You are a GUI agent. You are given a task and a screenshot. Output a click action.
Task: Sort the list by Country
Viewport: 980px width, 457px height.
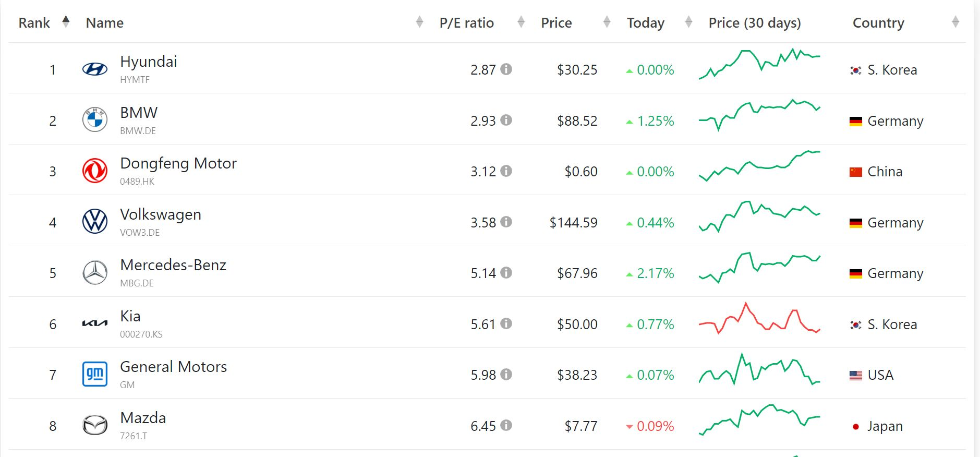click(x=955, y=22)
